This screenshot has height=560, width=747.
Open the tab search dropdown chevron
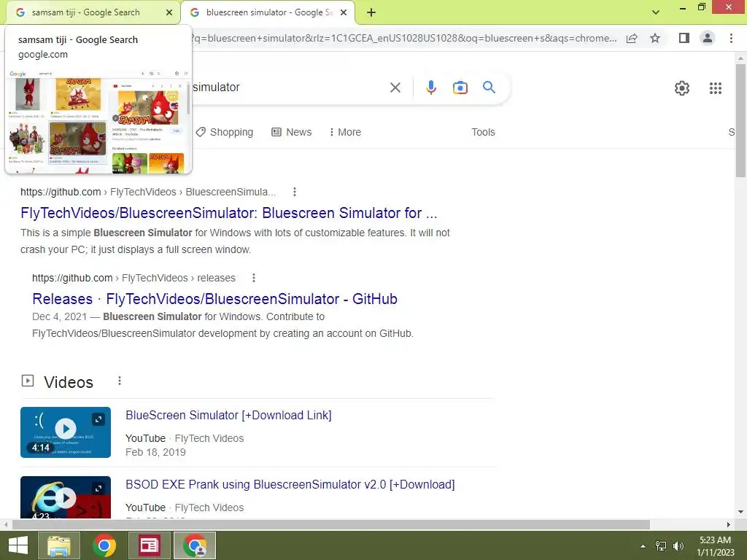(656, 12)
